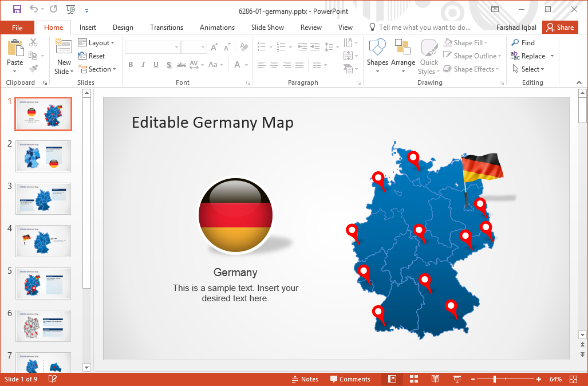This screenshot has width=588, height=386.
Task: Increase font size with the large A icon
Action: (214, 48)
